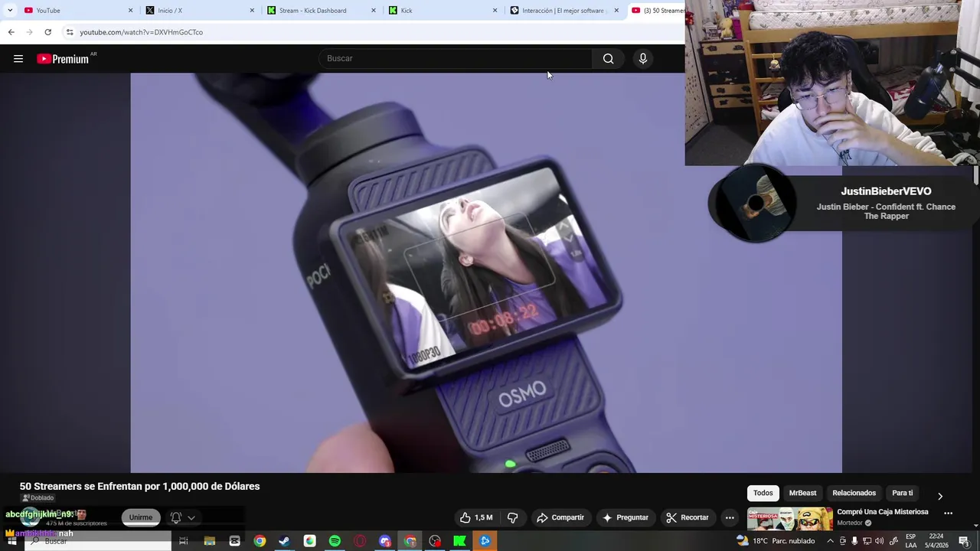Open Spotify from the taskbar
This screenshot has height=551, width=980.
tap(335, 541)
